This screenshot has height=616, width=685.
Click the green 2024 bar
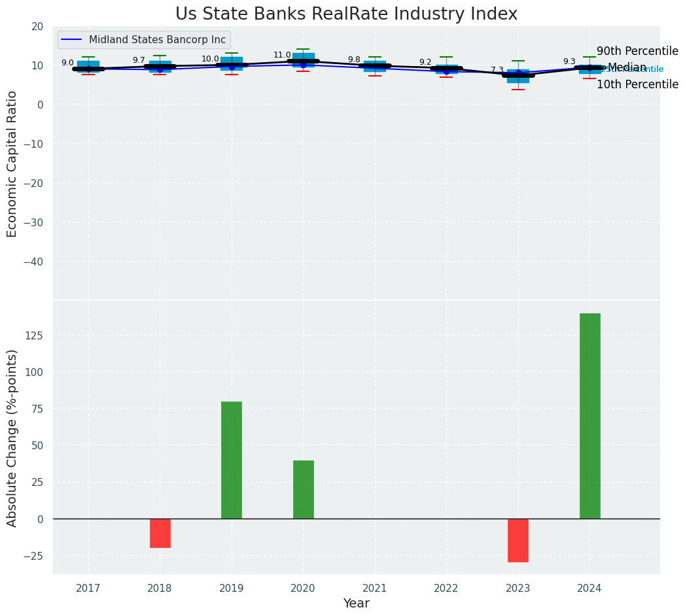pos(589,416)
